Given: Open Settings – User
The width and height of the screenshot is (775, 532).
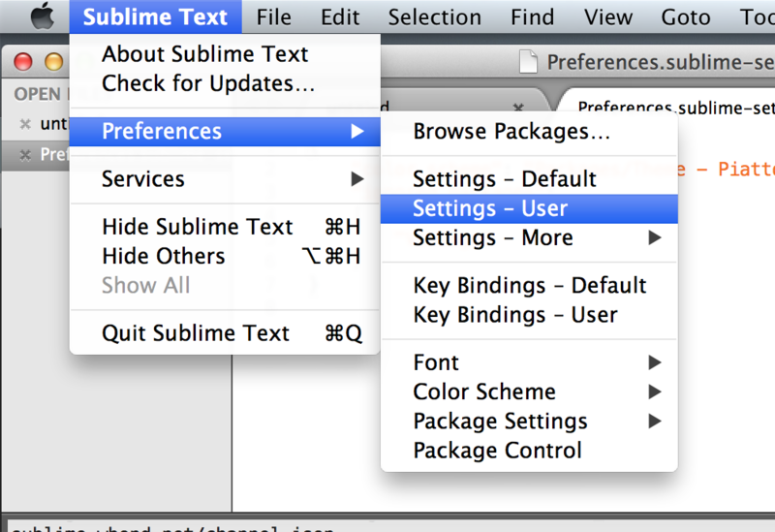Looking at the screenshot, I should point(529,208).
